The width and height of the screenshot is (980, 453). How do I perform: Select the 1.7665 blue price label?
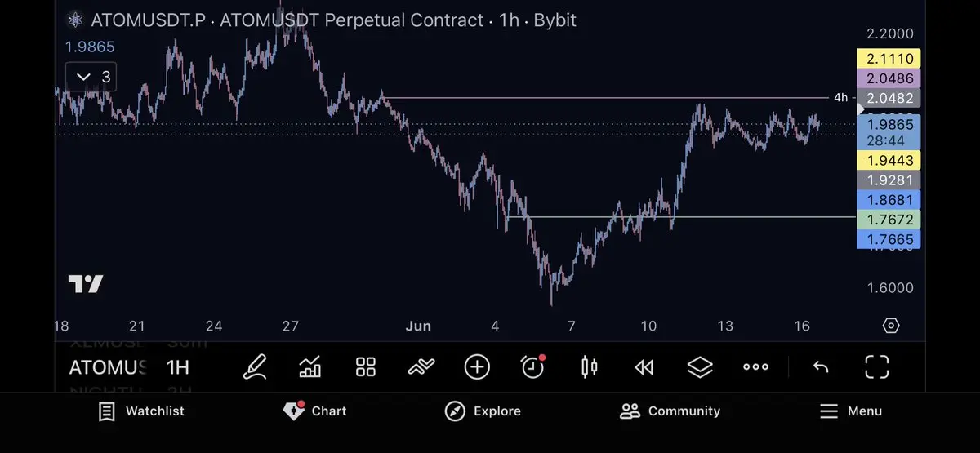pos(889,239)
